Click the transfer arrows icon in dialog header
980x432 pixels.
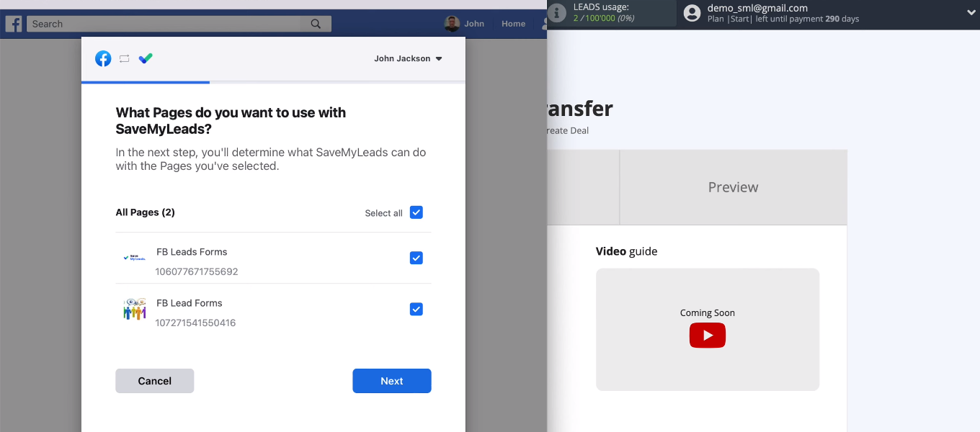124,58
